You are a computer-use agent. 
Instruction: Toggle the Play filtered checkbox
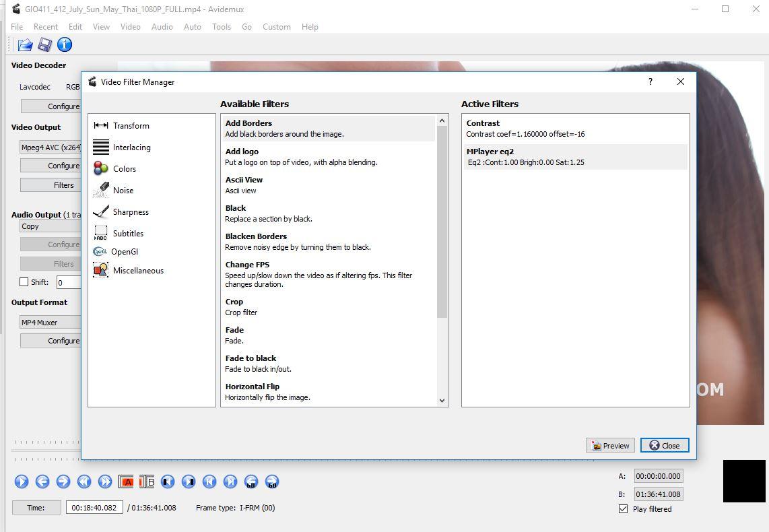point(624,509)
